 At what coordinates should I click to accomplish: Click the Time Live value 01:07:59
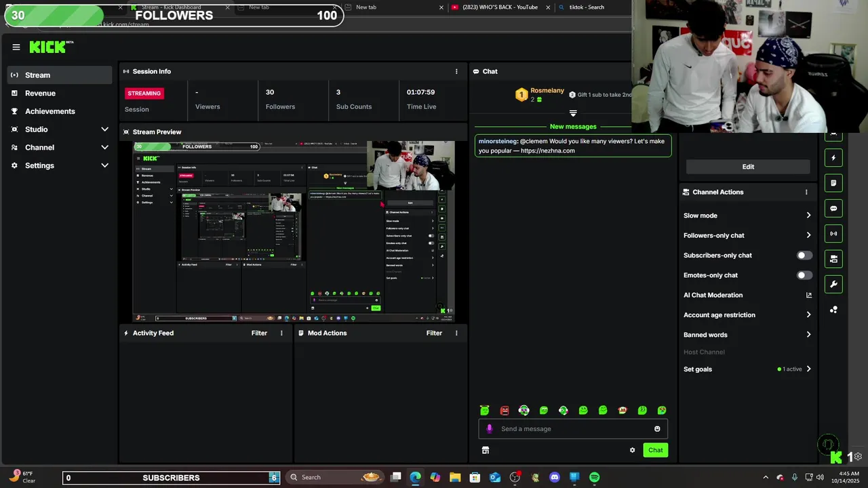click(420, 92)
